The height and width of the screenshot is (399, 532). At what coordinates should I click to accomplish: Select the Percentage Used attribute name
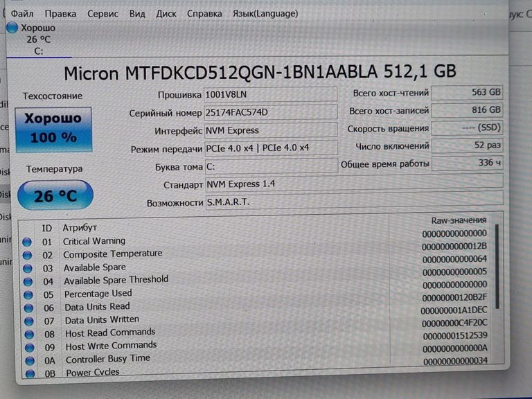(98, 294)
